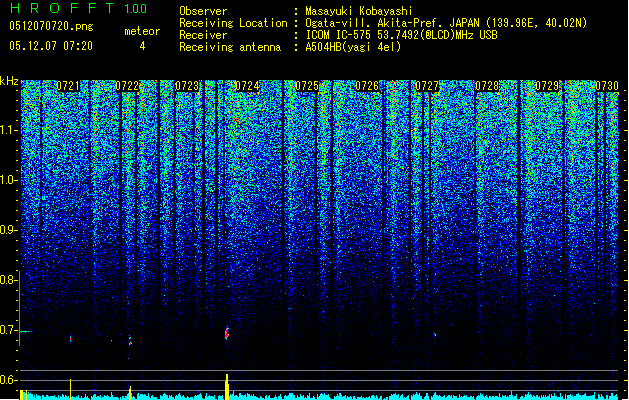Click the 0725 time marker label
The width and height of the screenshot is (629, 400).
307,86
